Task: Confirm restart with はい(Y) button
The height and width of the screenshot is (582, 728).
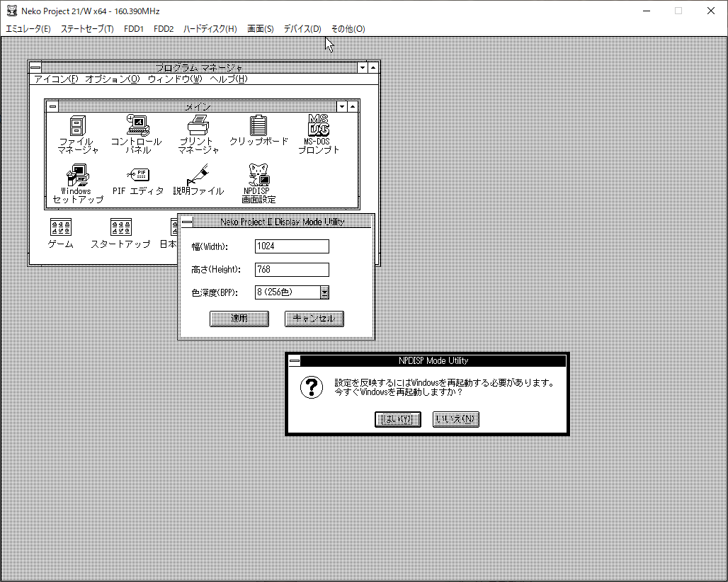Action: (398, 419)
